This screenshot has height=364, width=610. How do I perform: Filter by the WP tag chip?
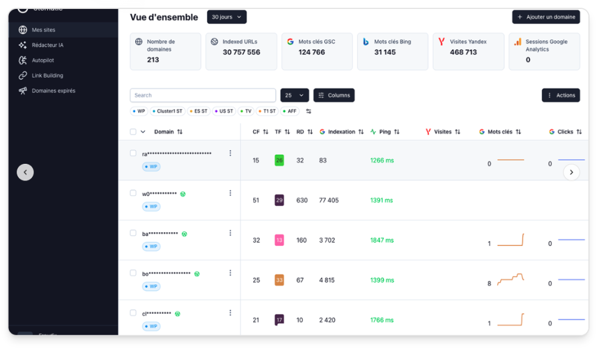pyautogui.click(x=139, y=111)
